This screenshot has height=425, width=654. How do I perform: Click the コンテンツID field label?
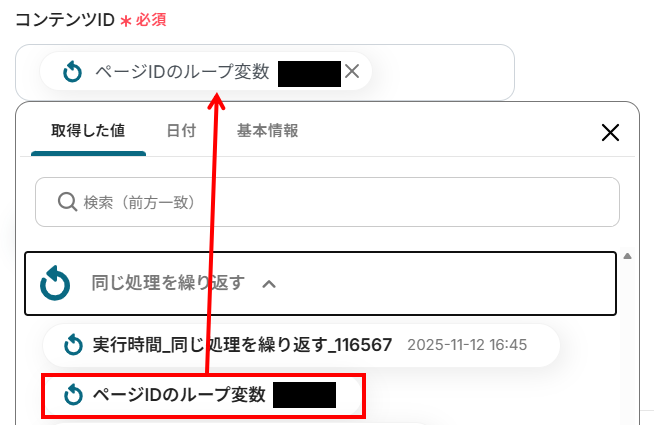pos(65,20)
